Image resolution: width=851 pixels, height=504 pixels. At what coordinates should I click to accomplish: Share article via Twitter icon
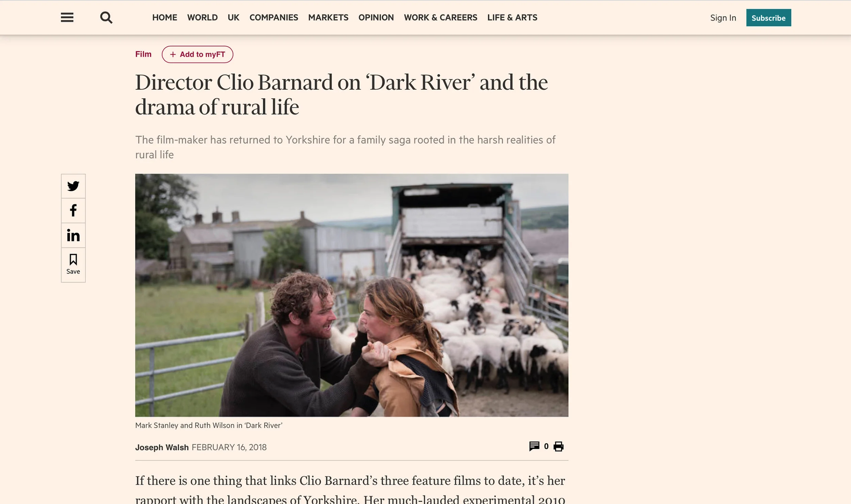[73, 186]
